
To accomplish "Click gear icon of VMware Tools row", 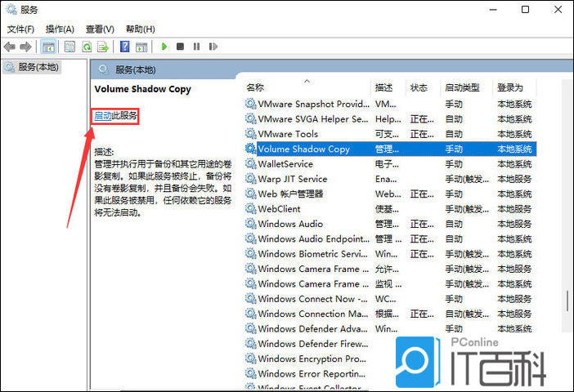I will click(251, 134).
